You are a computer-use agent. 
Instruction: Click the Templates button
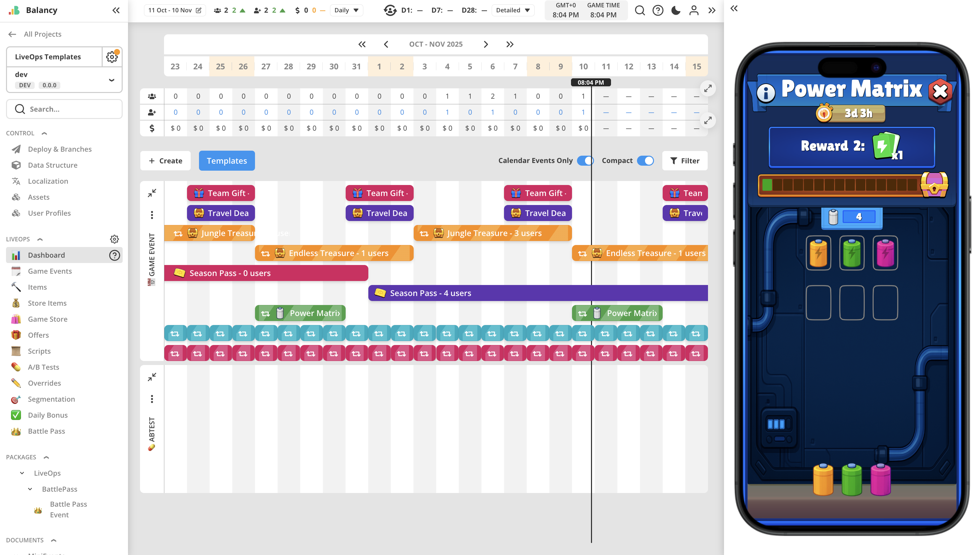227,161
